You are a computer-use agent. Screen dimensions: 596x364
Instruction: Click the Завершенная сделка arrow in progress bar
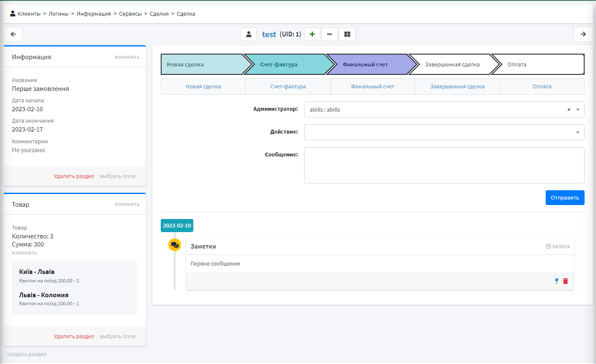point(452,65)
